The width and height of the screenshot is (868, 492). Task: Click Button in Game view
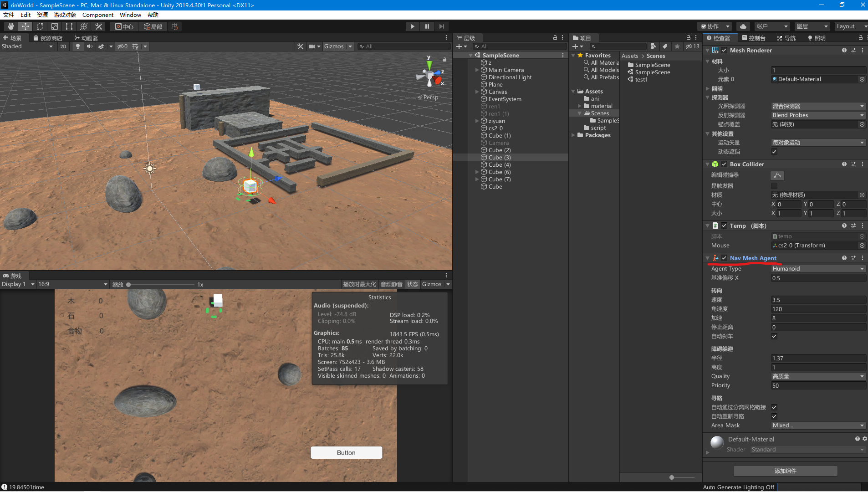(x=346, y=453)
